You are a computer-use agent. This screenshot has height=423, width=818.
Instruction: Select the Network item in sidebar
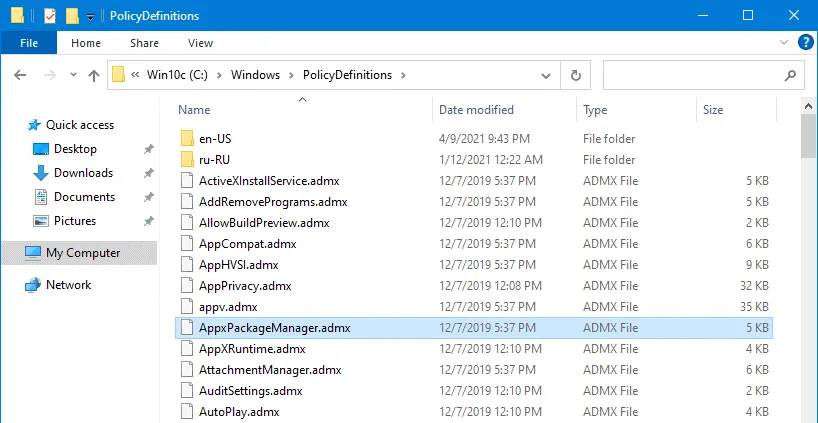[x=68, y=285]
